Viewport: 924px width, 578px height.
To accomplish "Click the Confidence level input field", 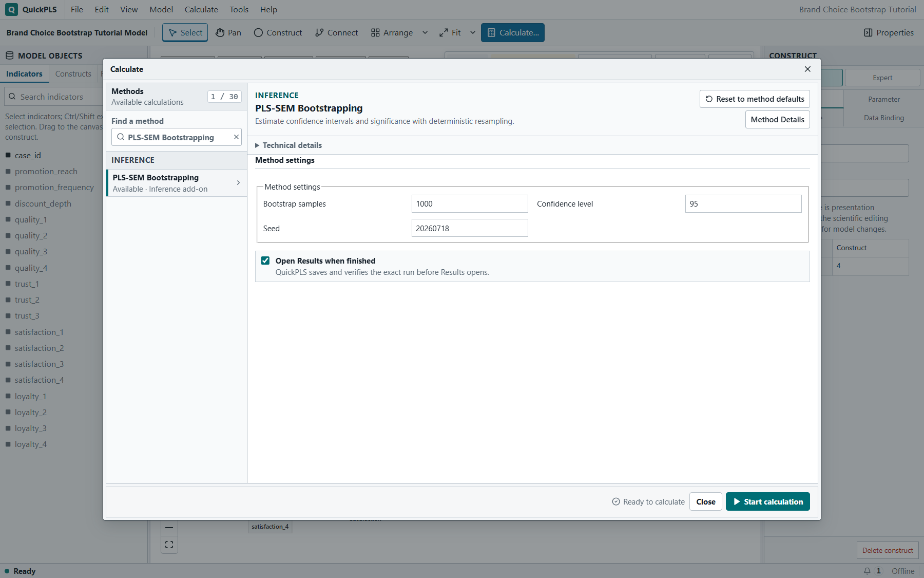I will 743,203.
